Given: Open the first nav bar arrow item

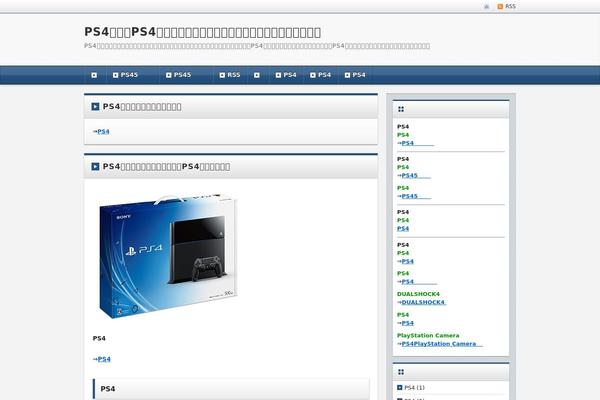Looking at the screenshot, I should click(94, 75).
